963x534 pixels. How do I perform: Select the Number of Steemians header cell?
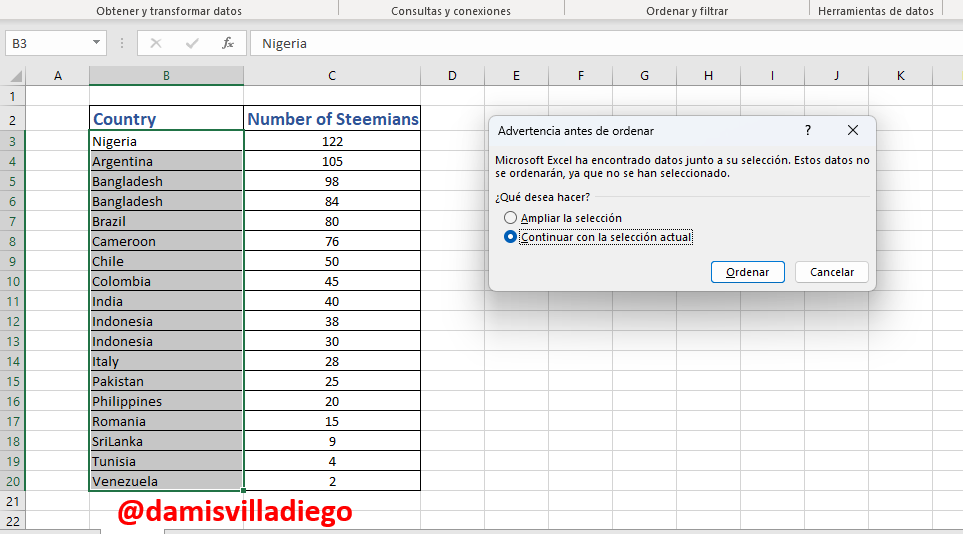332,119
